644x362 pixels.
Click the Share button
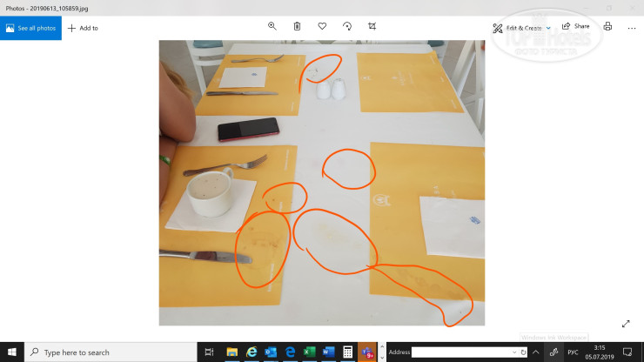click(x=575, y=27)
